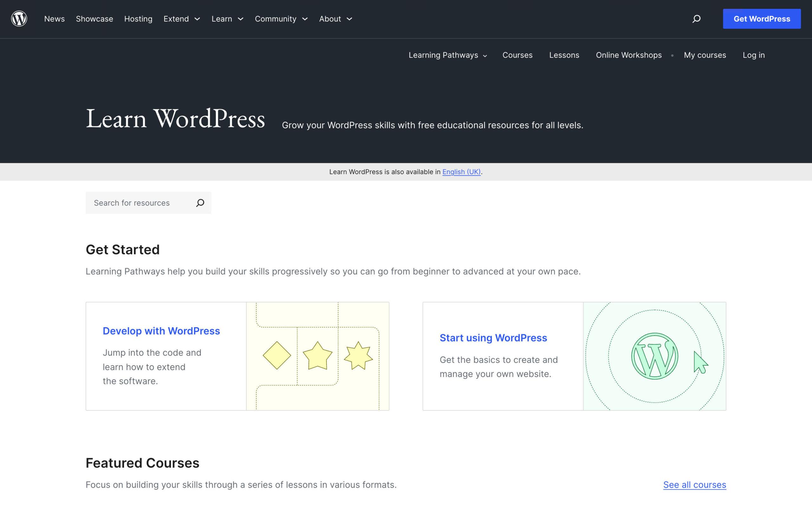The image size is (812, 508).
Task: Click "Jump into the code" description text
Action: [152, 367]
